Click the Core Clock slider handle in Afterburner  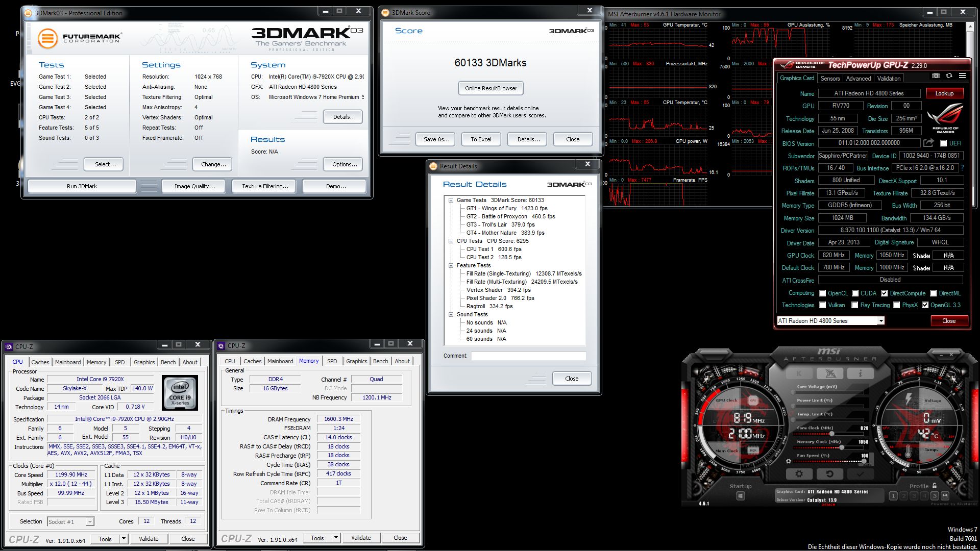tap(831, 434)
